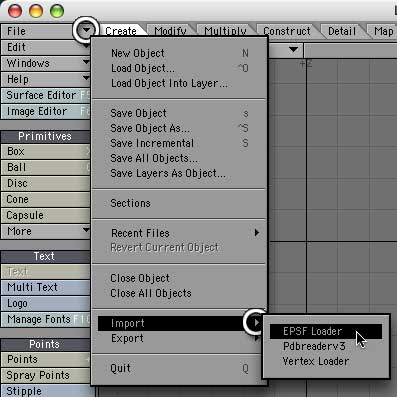Open the File dropdown button
The width and height of the screenshot is (397, 397).
point(86,31)
